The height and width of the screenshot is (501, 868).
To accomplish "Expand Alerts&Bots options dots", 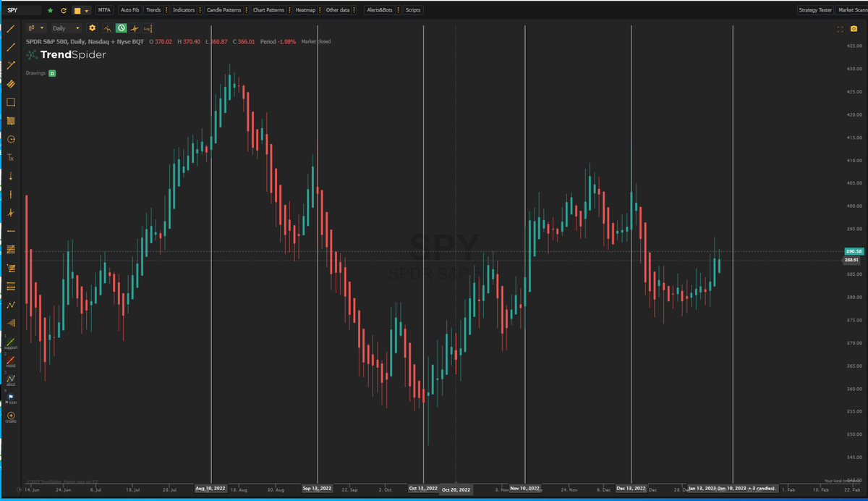I will coord(399,10).
